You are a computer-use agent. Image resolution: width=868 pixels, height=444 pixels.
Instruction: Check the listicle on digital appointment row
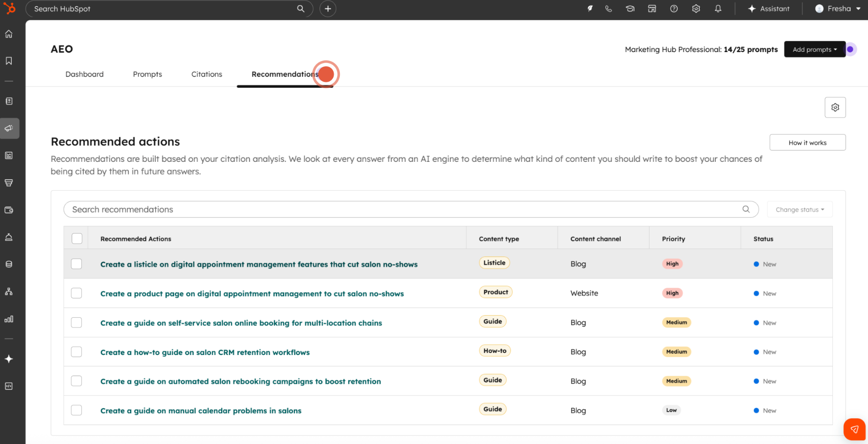pyautogui.click(x=76, y=264)
